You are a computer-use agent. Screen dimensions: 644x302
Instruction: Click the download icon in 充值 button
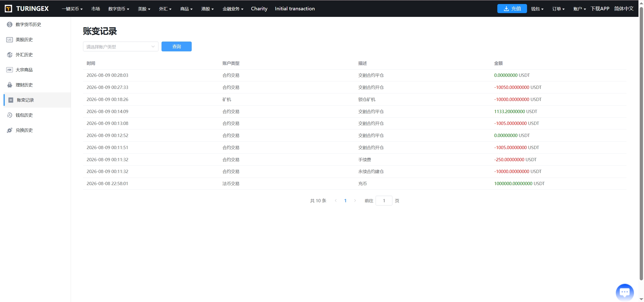506,9
